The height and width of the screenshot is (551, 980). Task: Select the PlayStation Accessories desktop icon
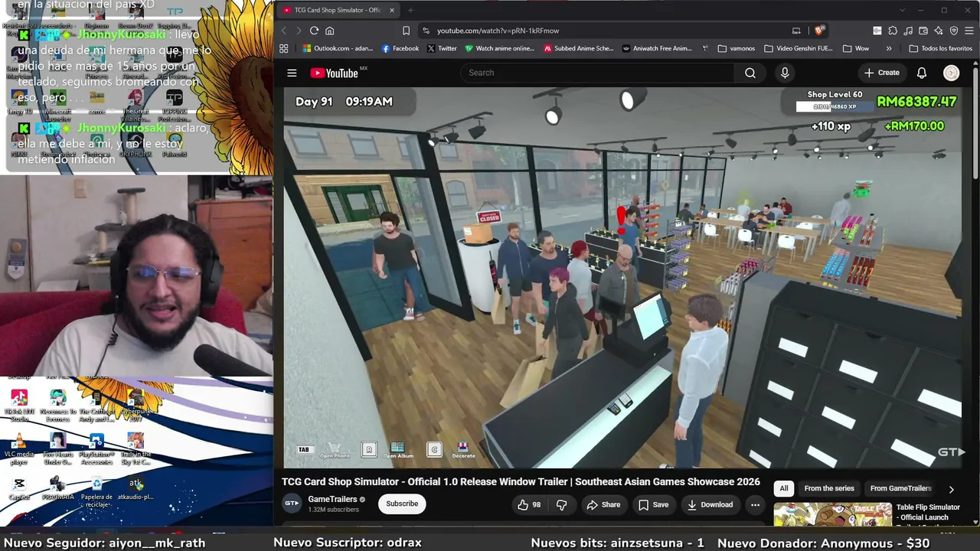tap(96, 448)
